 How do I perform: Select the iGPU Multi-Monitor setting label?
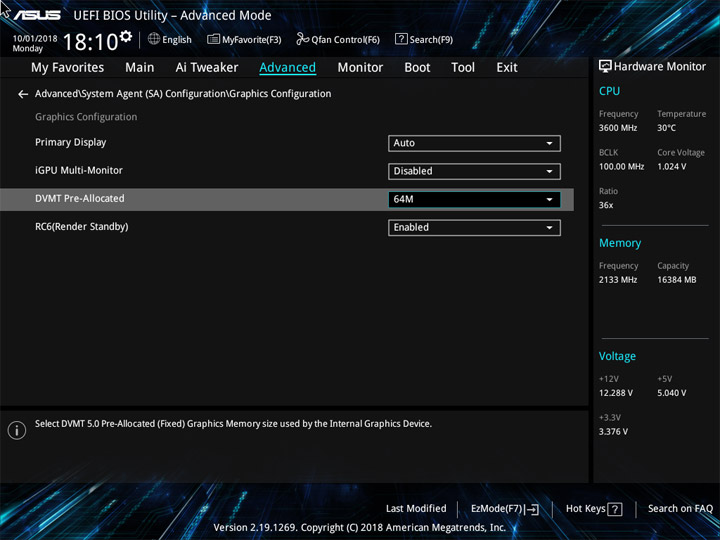pos(79,171)
